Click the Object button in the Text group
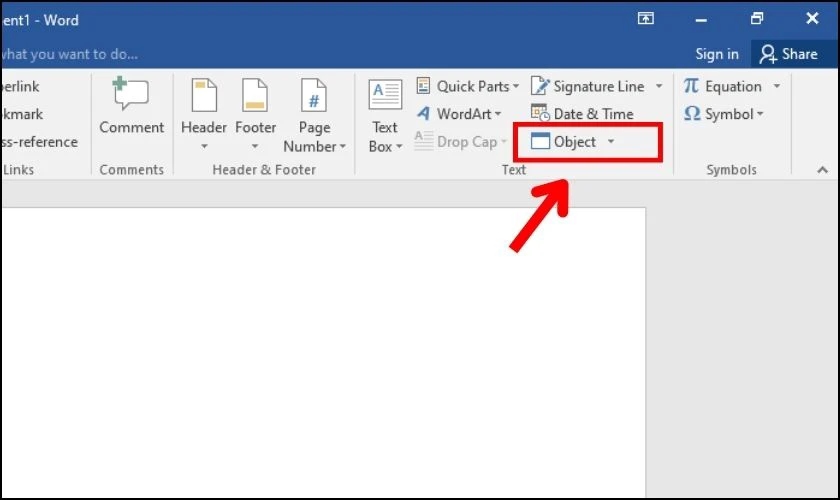Viewport: 840px width, 500px height. pyautogui.click(x=563, y=141)
